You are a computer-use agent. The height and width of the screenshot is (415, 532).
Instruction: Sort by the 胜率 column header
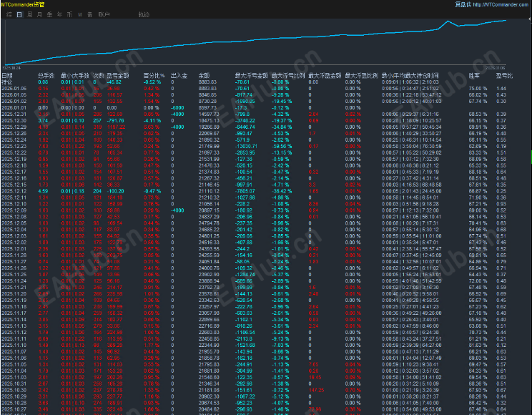474,75
